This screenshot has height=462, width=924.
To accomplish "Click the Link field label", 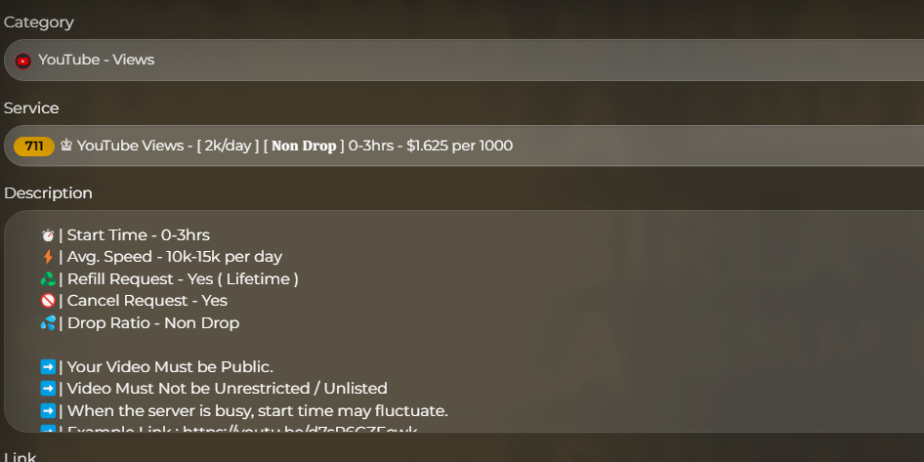I will point(20,456).
